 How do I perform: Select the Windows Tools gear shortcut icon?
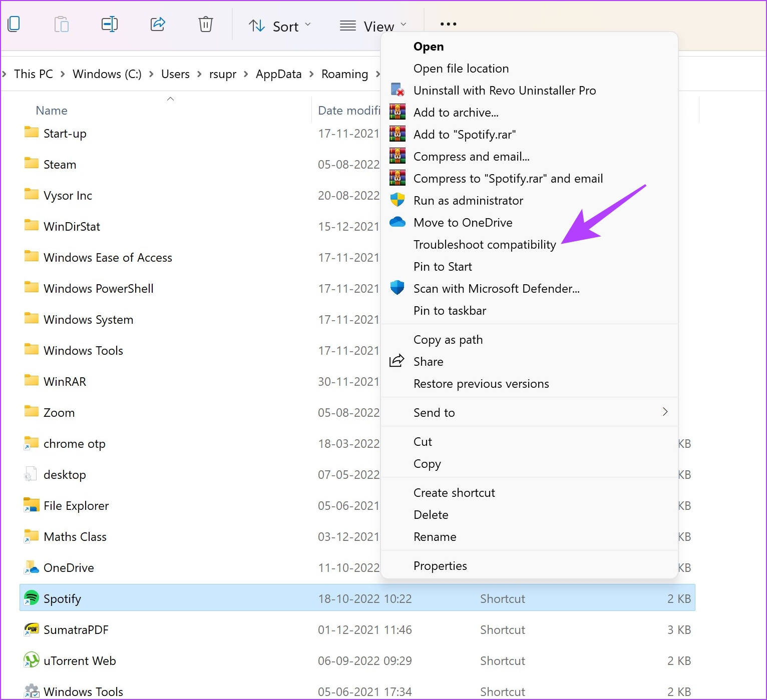tap(32, 691)
